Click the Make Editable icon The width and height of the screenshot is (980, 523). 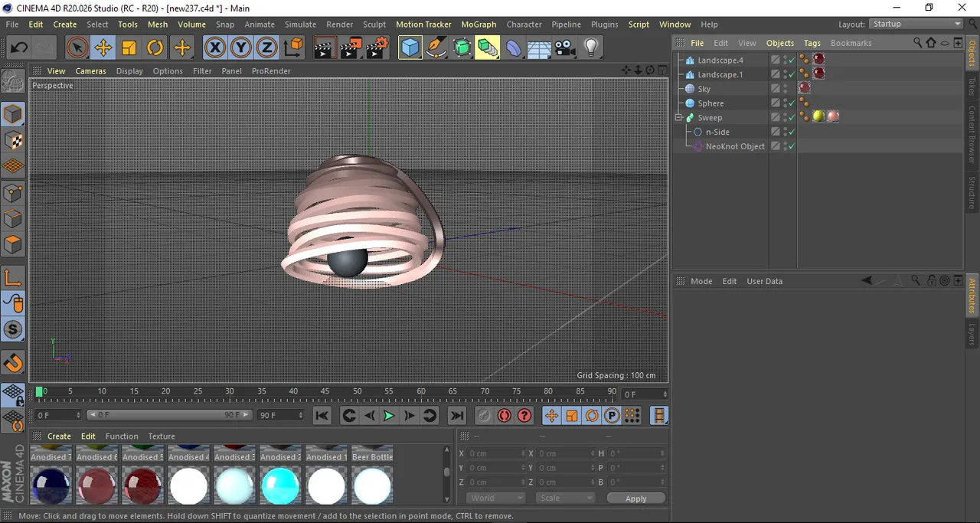[13, 80]
